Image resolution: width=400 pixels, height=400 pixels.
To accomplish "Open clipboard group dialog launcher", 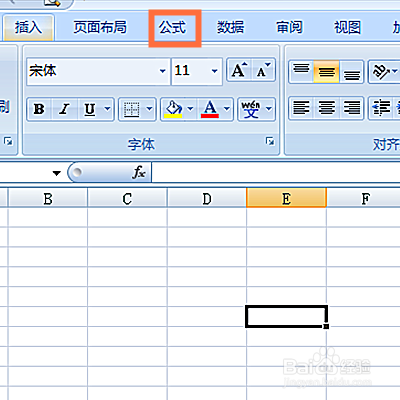I will click(x=8, y=141).
